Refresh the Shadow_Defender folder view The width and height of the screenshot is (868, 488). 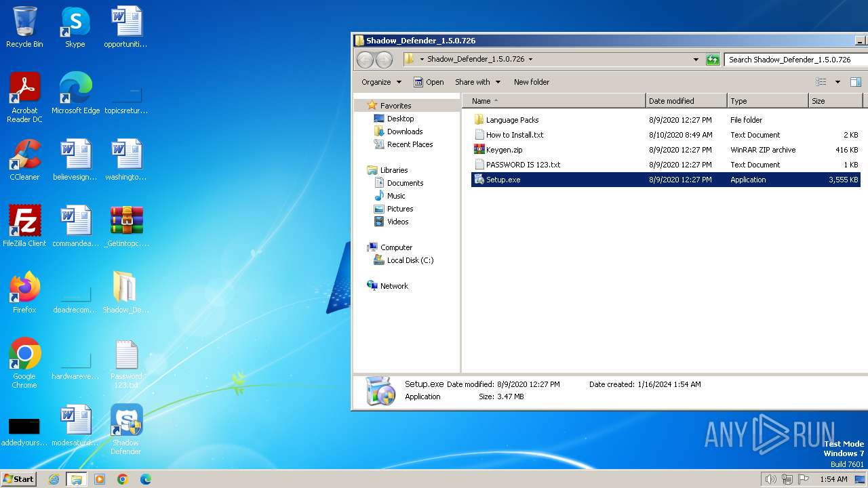(712, 60)
